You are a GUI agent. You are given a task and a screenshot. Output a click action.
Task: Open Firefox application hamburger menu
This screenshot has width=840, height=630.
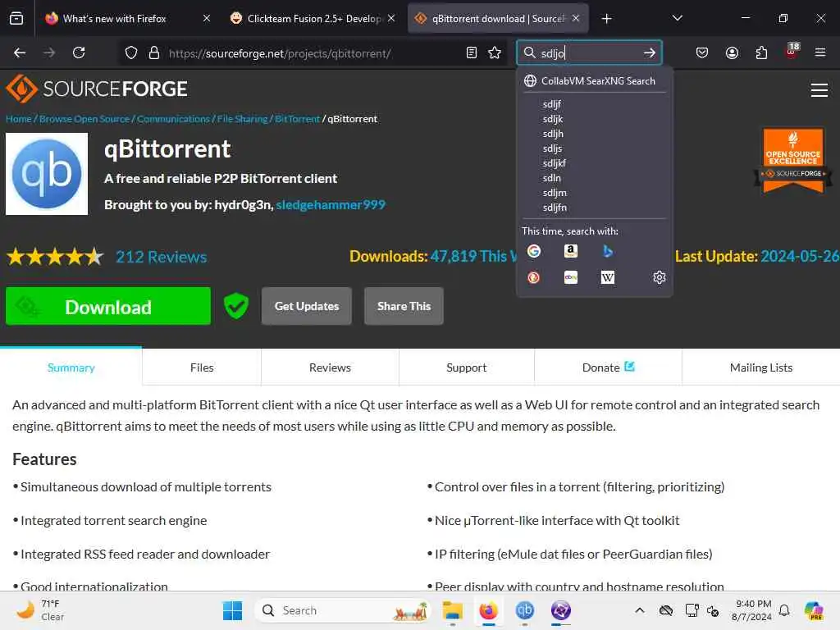pos(819,52)
